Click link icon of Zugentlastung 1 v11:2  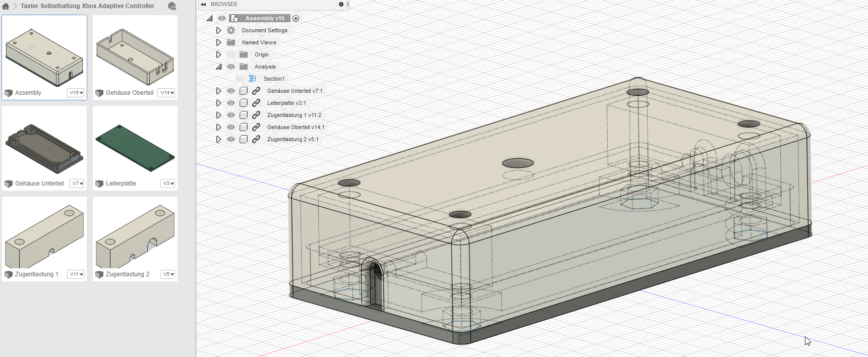tap(256, 115)
